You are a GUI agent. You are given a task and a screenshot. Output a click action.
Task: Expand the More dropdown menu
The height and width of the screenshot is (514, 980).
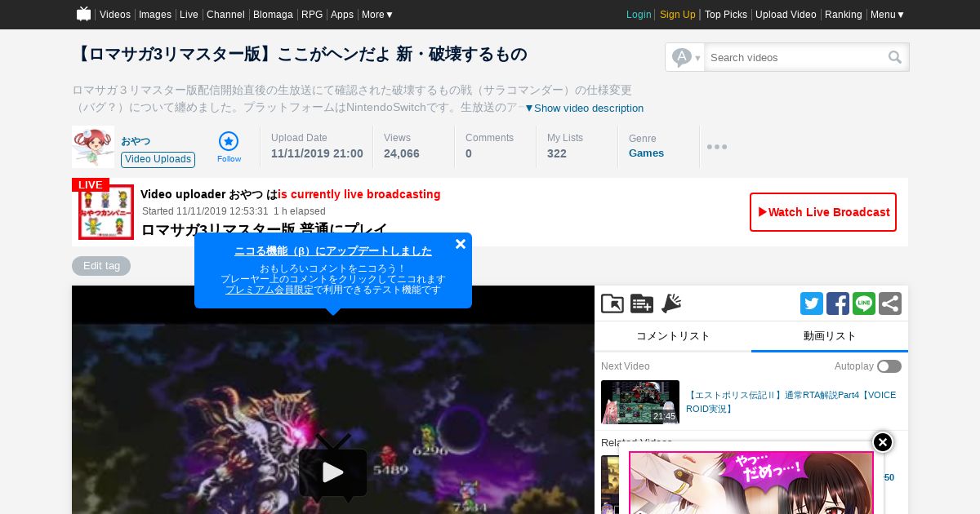pyautogui.click(x=378, y=15)
